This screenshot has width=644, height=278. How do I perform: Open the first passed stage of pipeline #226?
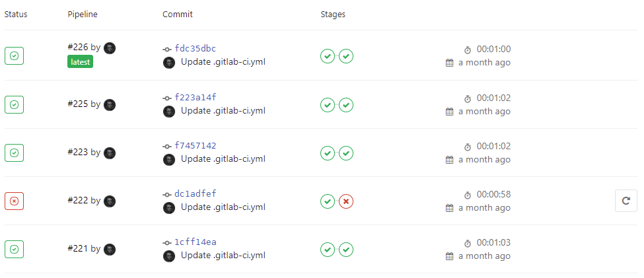[x=328, y=56]
